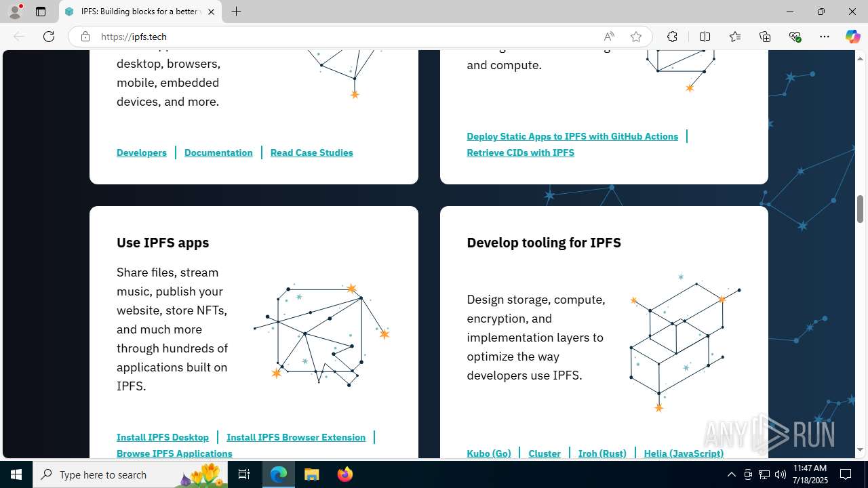Click the Develop tooling blocks illustration
Screen dimensions: 868x488
pyautogui.click(x=685, y=342)
